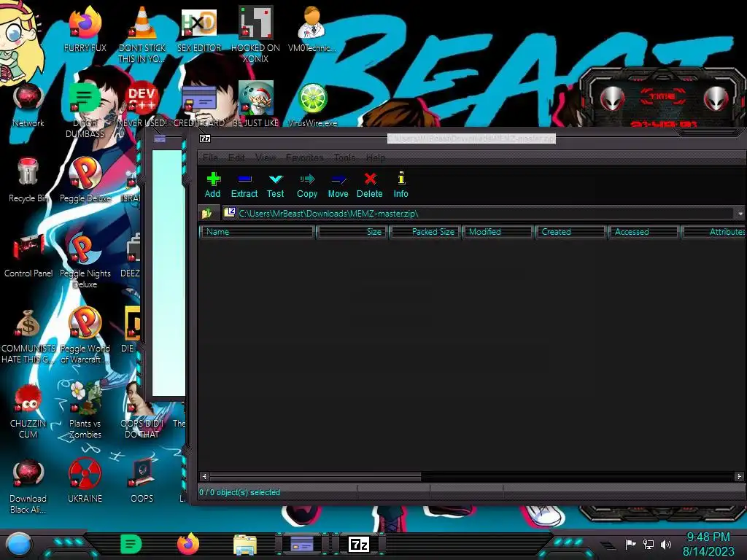Select the OOPS desktop icon
747x560 pixels.
click(142, 481)
